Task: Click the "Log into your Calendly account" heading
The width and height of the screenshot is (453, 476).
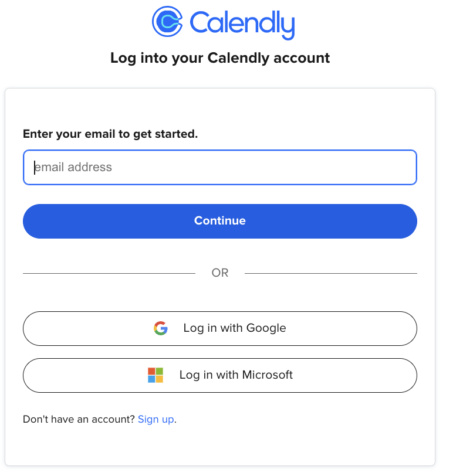Action: (x=220, y=58)
